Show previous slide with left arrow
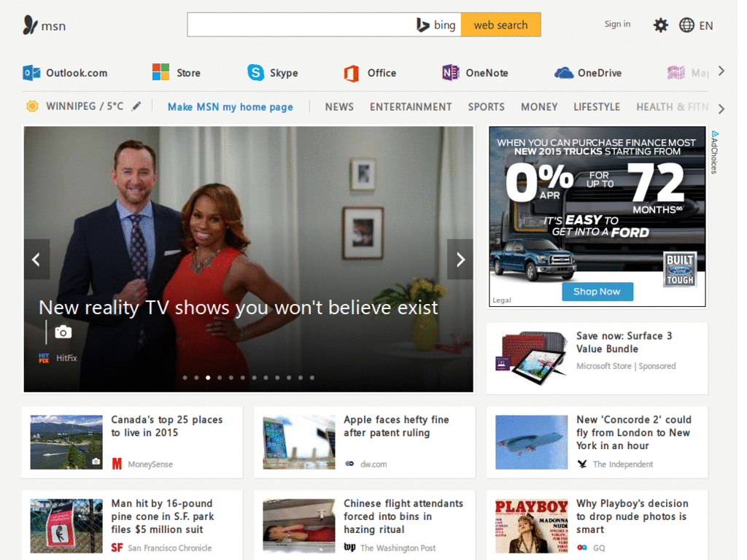This screenshot has width=747, height=560. (36, 260)
